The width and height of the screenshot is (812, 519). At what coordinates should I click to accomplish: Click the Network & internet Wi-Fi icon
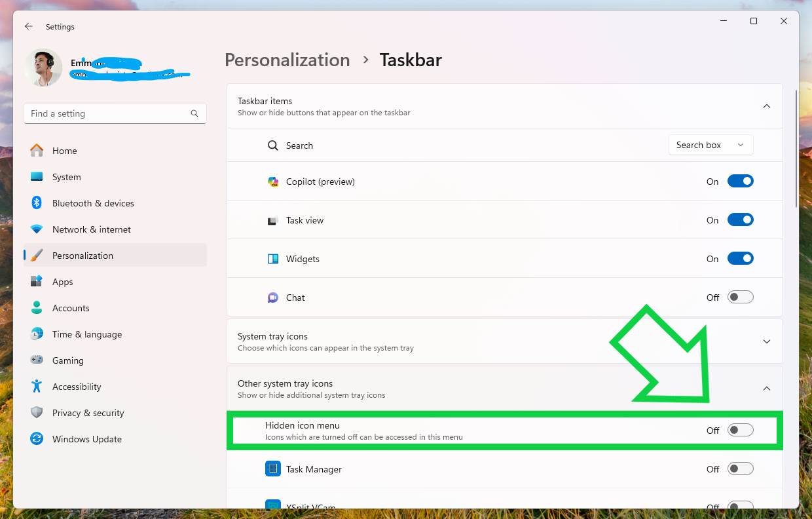pyautogui.click(x=37, y=229)
